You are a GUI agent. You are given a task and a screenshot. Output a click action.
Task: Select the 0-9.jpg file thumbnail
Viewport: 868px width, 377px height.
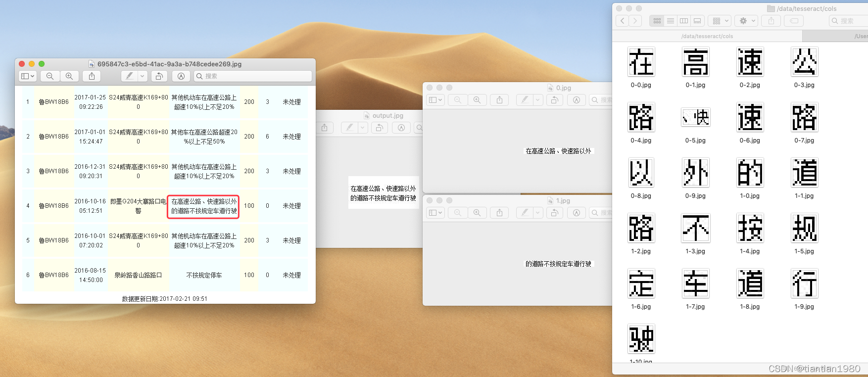coord(695,173)
